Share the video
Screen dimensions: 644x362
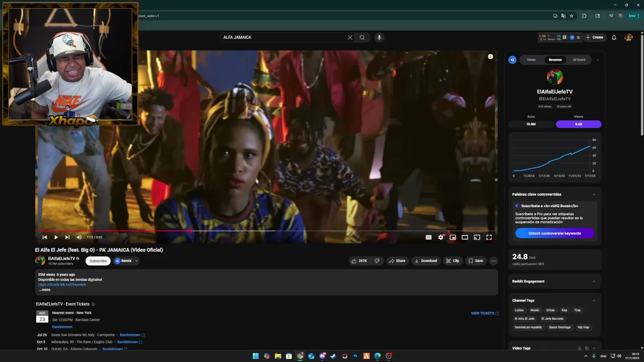tap(397, 261)
